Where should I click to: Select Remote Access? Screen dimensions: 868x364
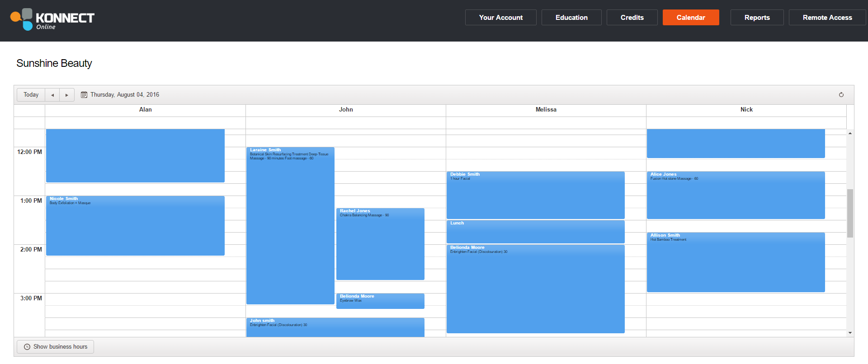click(x=827, y=18)
